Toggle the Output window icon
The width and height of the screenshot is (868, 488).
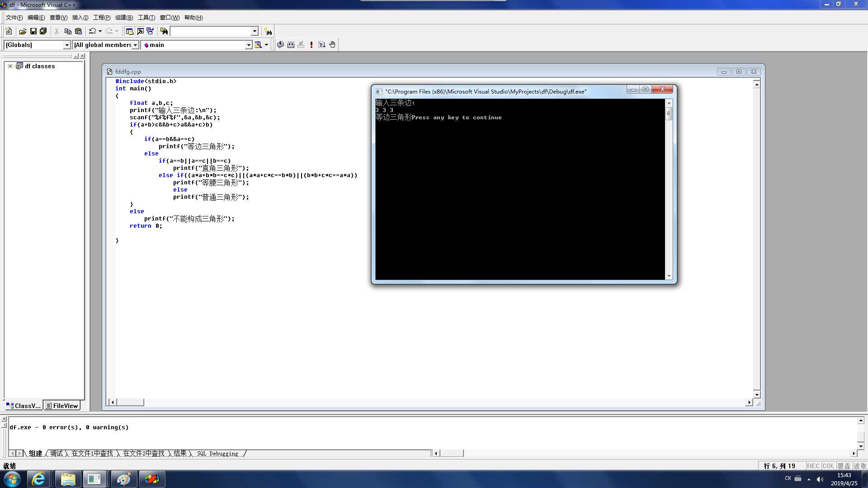140,31
